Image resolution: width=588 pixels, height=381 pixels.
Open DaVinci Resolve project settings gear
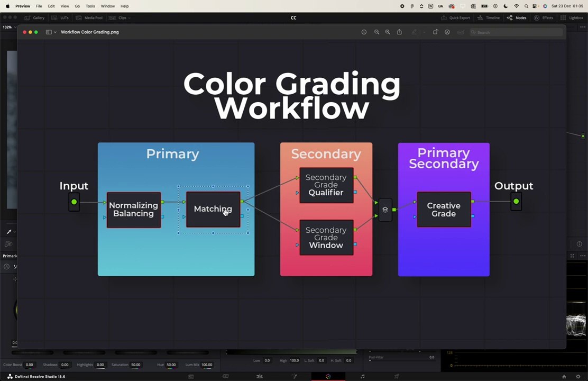578,376
